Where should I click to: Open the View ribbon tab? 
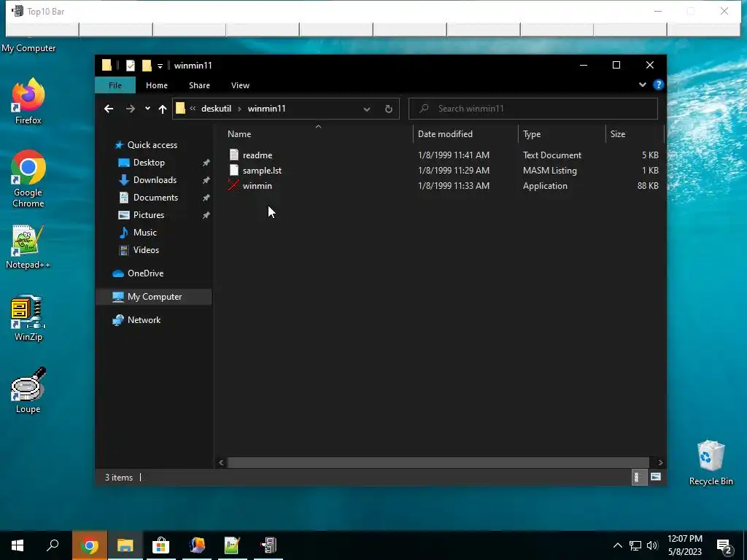coord(240,85)
